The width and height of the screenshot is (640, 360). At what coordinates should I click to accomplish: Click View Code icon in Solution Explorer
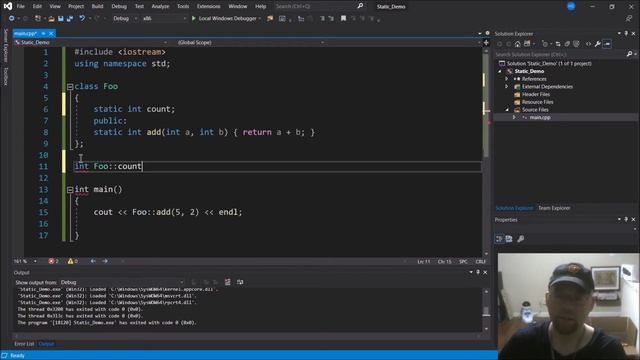click(x=588, y=44)
